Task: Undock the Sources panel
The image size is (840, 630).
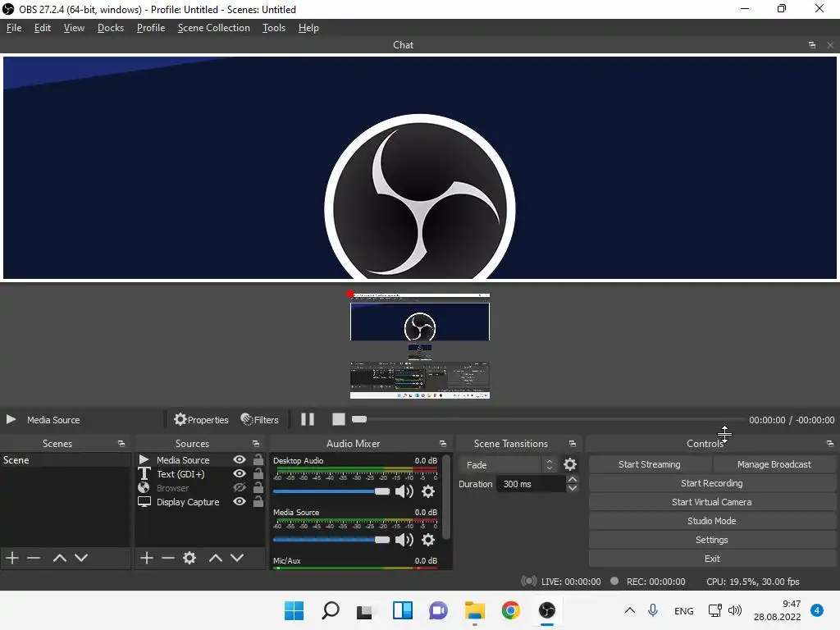Action: [256, 444]
